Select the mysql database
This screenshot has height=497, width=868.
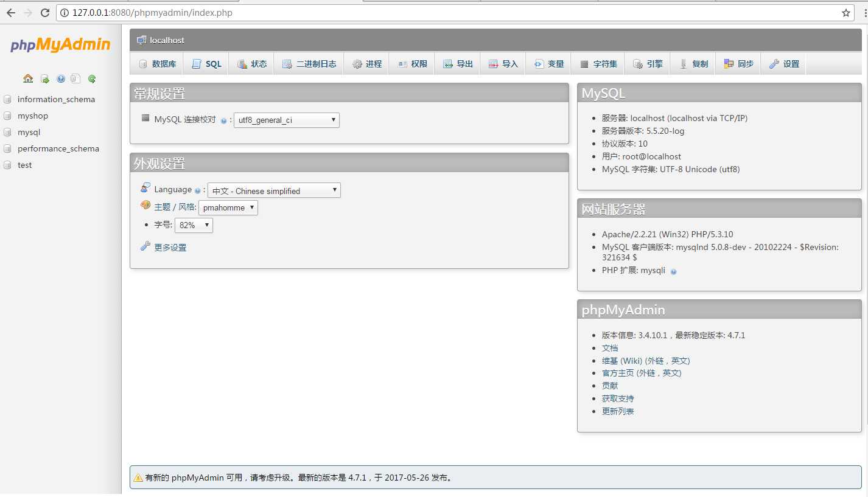click(29, 132)
